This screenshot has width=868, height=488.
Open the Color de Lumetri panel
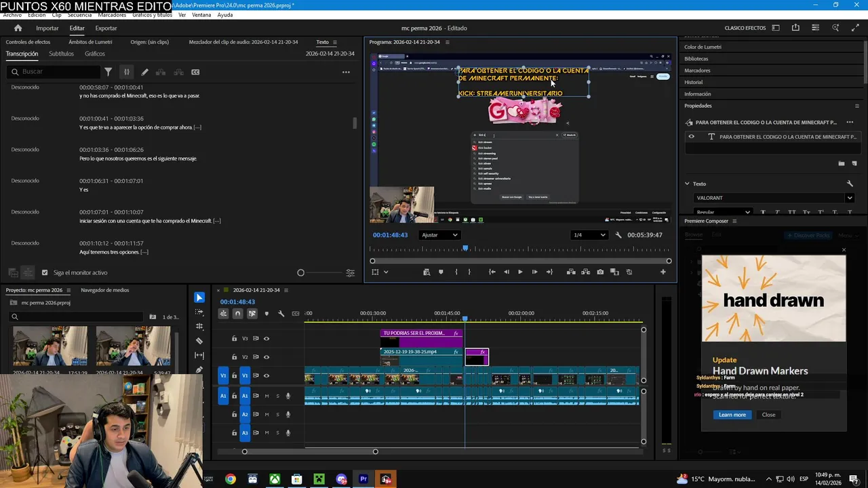point(703,47)
